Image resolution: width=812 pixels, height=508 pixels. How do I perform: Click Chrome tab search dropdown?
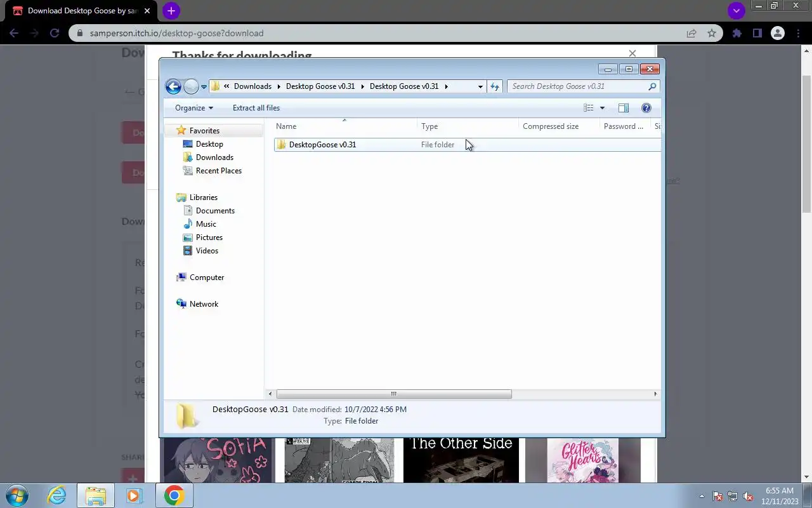click(x=736, y=11)
